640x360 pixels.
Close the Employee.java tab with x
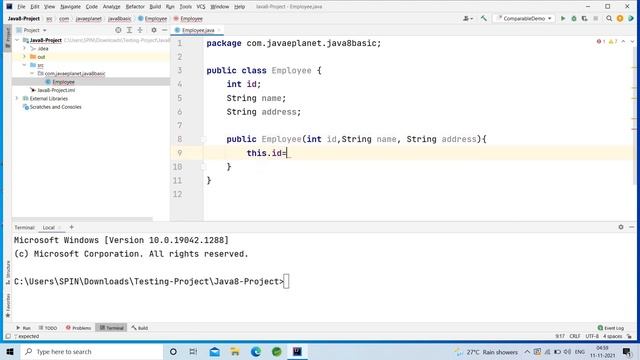click(219, 30)
